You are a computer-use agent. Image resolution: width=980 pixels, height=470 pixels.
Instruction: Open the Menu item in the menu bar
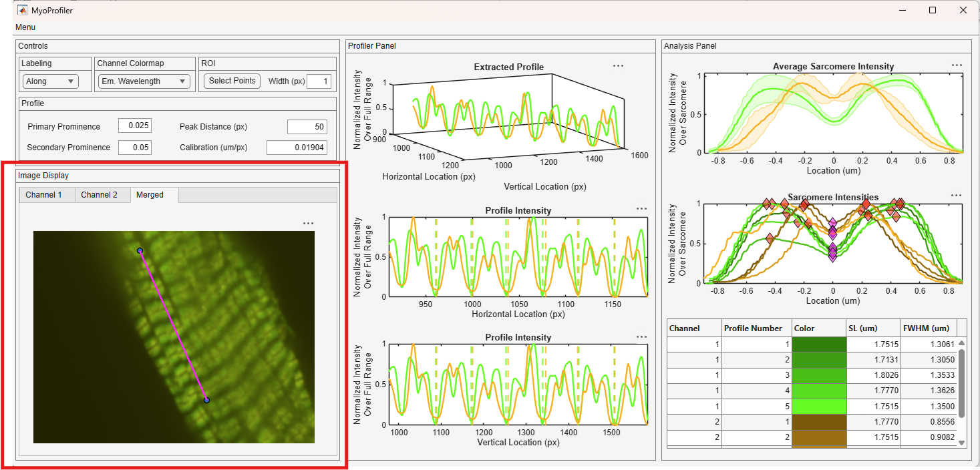[x=25, y=27]
